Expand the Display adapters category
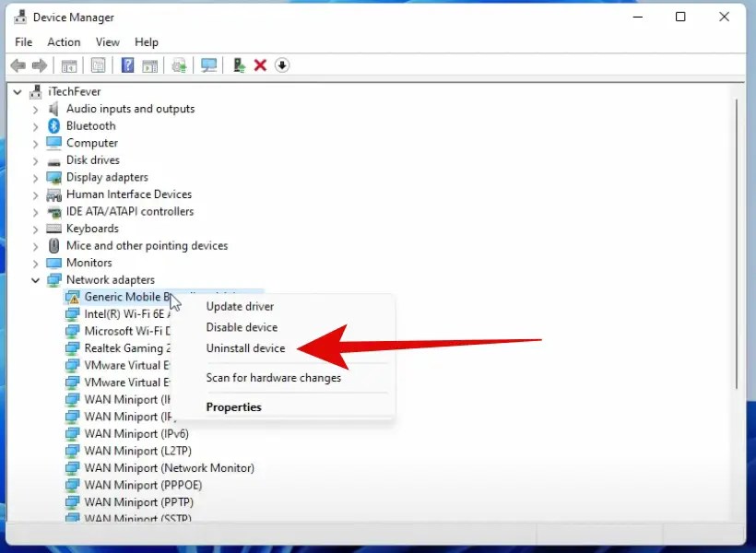The height and width of the screenshot is (553, 756). point(36,177)
